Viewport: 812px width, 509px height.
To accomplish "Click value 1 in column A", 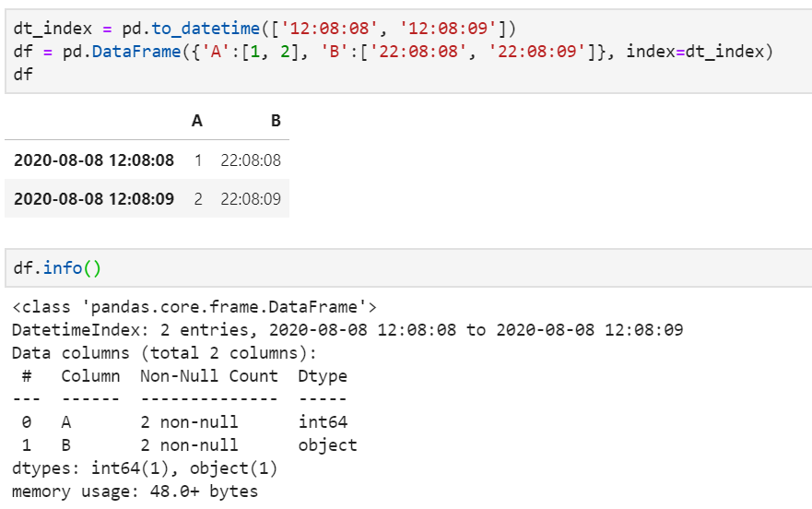I will pyautogui.click(x=197, y=160).
